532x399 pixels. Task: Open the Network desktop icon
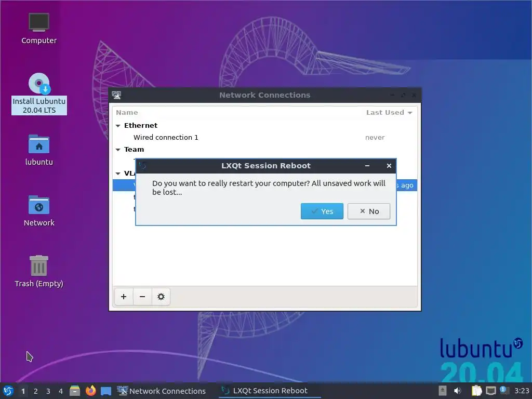tap(39, 211)
